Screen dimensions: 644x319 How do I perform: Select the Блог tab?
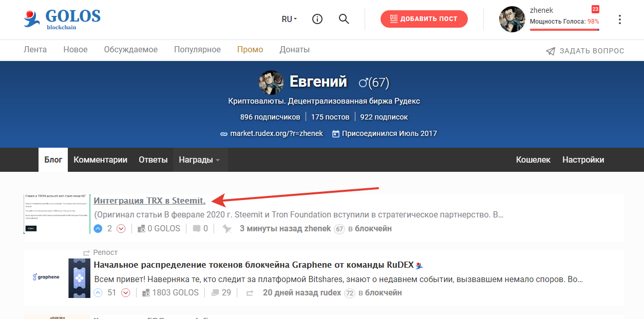coord(53,159)
